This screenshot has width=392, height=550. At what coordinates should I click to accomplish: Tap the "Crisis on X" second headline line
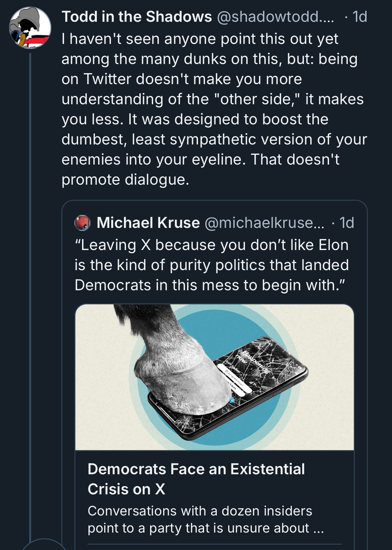click(126, 489)
